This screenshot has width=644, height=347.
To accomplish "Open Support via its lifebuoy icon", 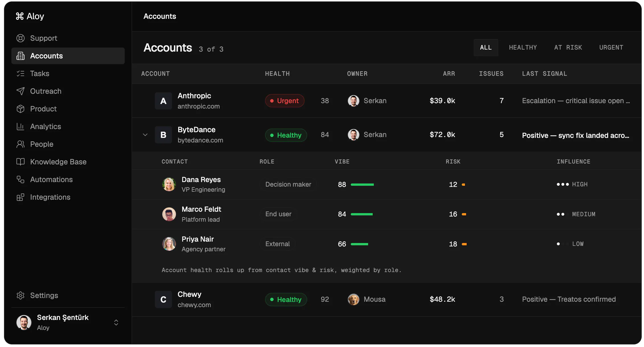I will click(x=20, y=38).
